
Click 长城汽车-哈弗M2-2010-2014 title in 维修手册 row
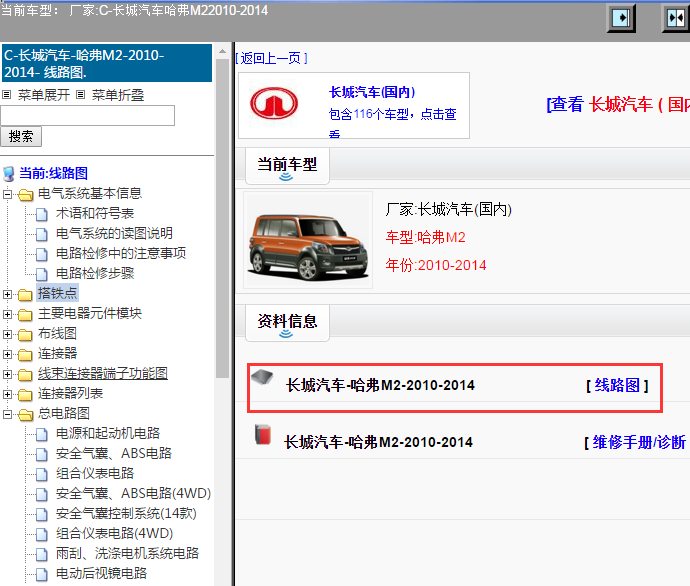click(x=378, y=442)
